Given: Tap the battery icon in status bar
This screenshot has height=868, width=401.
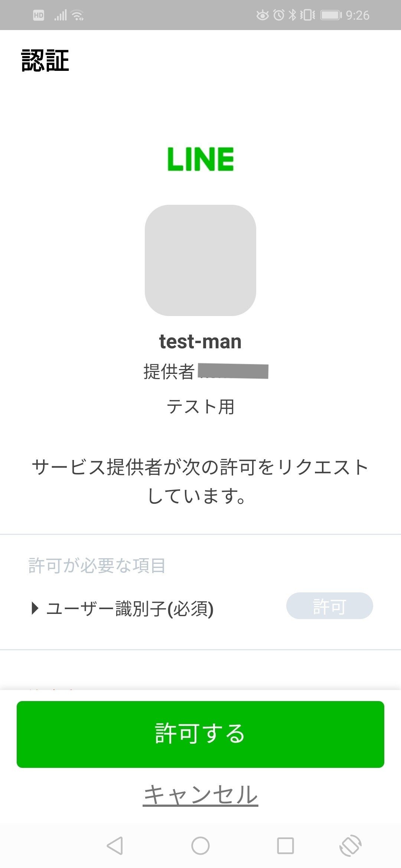Looking at the screenshot, I should (x=331, y=15).
